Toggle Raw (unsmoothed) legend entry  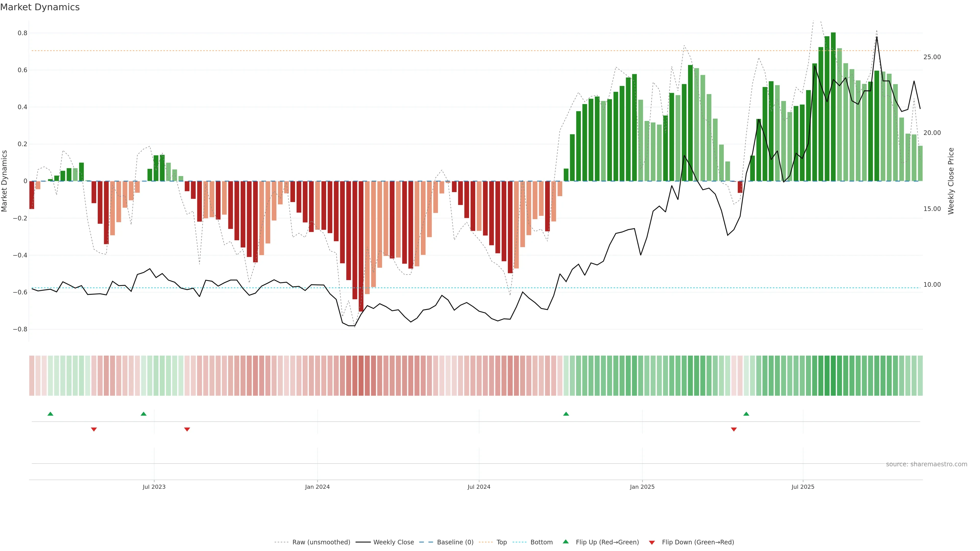[x=321, y=542]
